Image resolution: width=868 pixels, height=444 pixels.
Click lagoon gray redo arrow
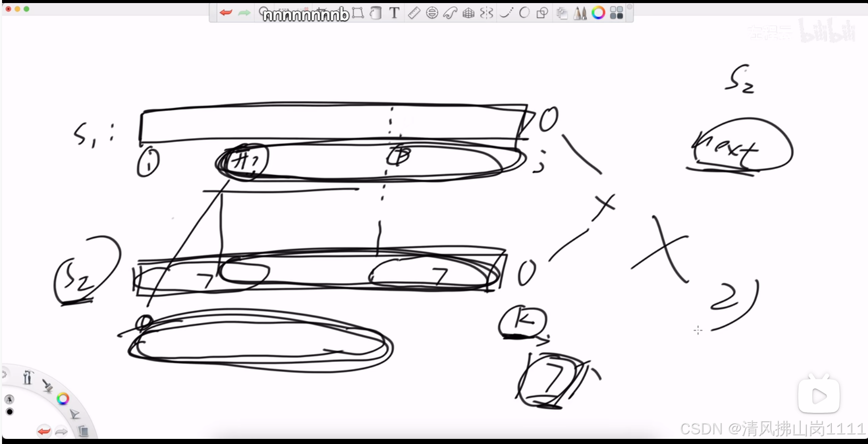pyautogui.click(x=61, y=432)
